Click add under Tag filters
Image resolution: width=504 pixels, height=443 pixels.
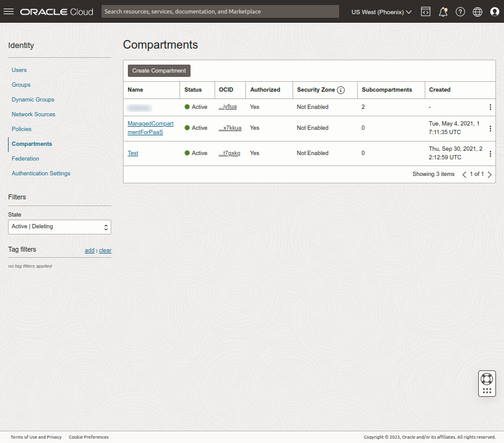click(x=89, y=250)
